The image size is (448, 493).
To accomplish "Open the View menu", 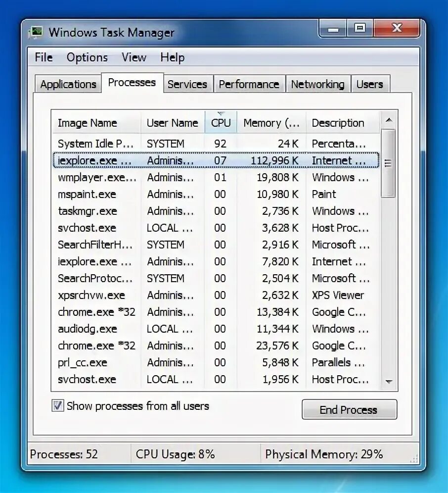I will (134, 57).
